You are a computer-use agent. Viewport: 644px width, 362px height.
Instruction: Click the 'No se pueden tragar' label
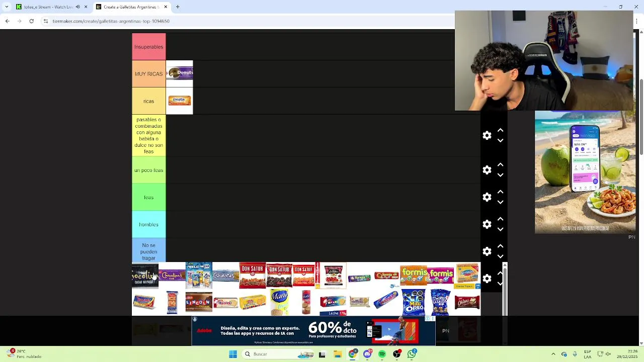tap(149, 251)
